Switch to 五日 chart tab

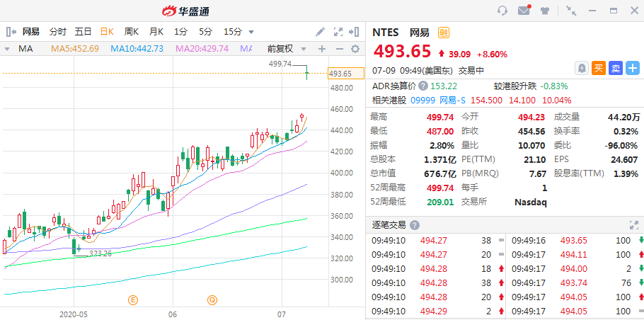point(83,32)
